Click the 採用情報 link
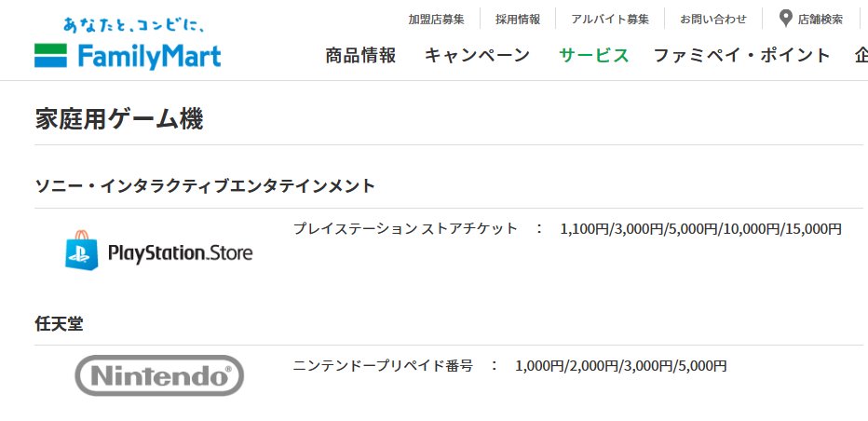Screen dimensions: 868x421 click(518, 20)
